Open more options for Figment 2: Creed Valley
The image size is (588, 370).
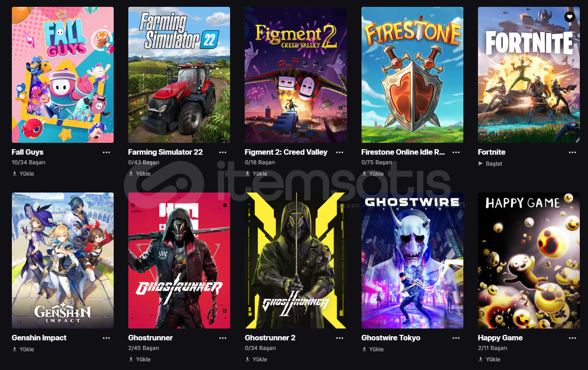[x=340, y=152]
